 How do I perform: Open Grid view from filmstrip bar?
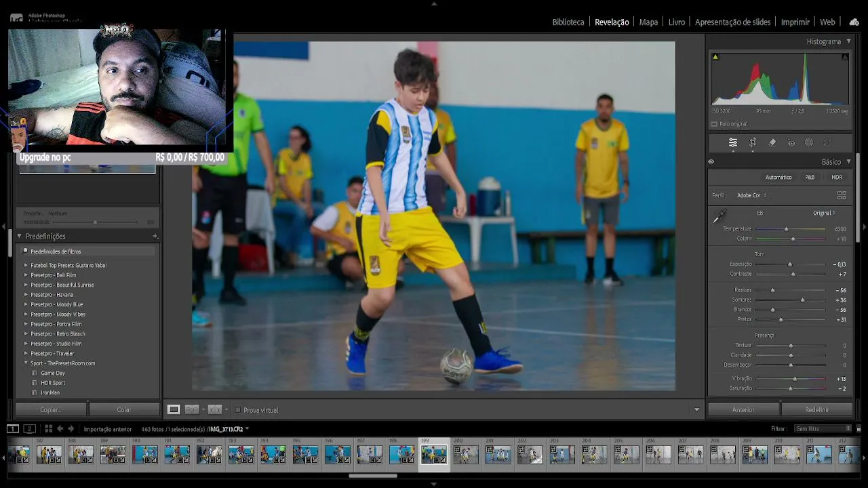coord(48,428)
